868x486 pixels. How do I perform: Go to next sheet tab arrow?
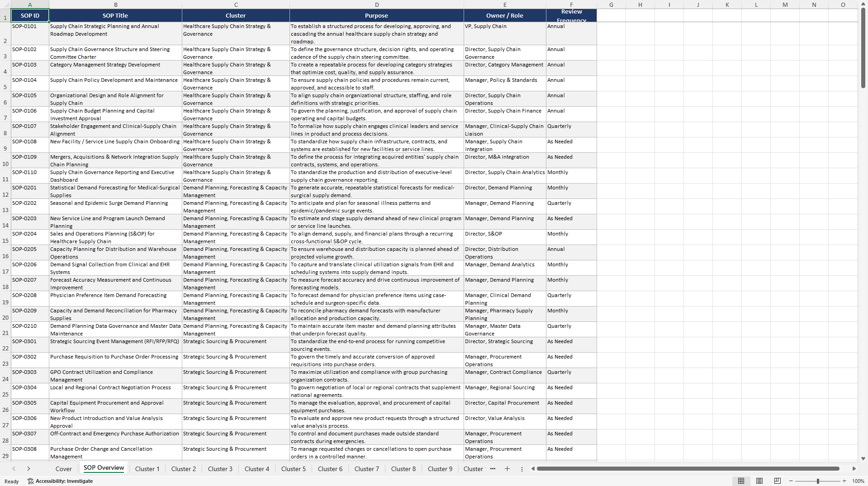(x=28, y=469)
